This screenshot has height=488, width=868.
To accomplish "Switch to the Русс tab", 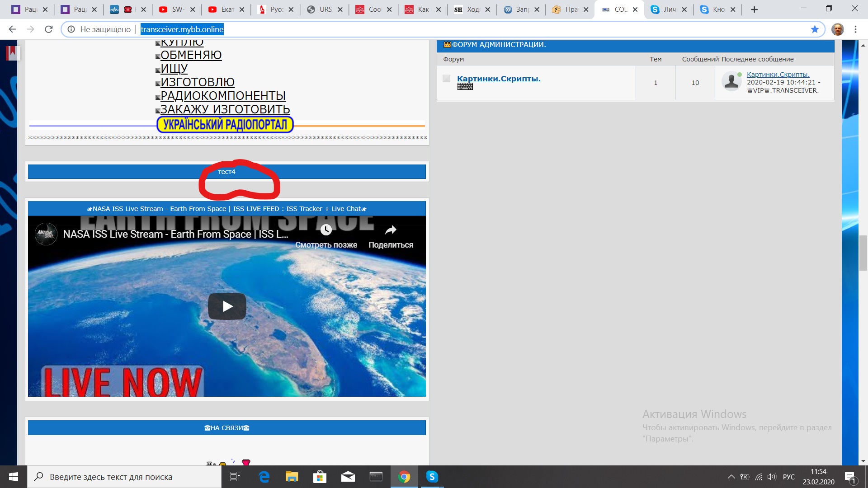I will pyautogui.click(x=275, y=9).
